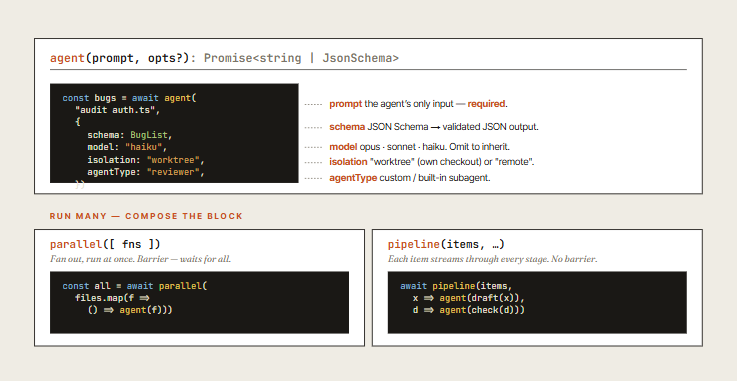Click the 'schema JSON Schema → validated JSON output' note
The width and height of the screenshot is (737, 381).
[434, 127]
